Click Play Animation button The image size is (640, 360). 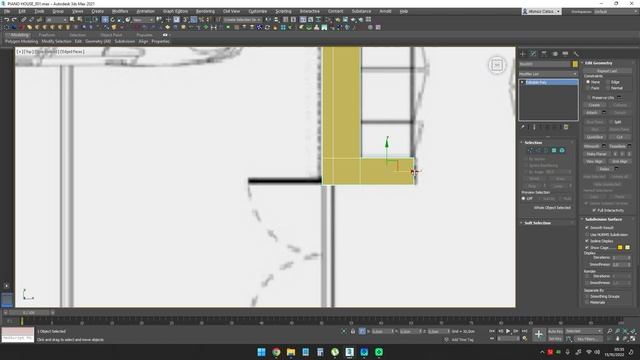point(508,331)
